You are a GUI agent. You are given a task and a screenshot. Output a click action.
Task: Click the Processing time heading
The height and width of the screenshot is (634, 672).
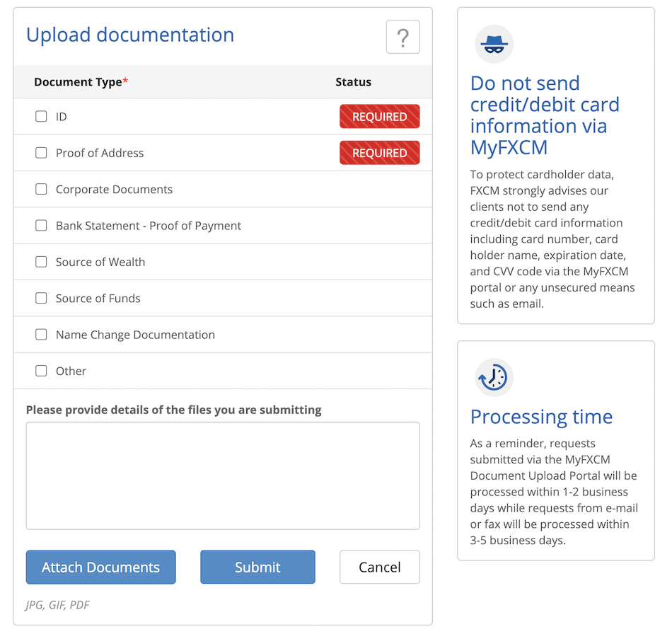point(541,417)
